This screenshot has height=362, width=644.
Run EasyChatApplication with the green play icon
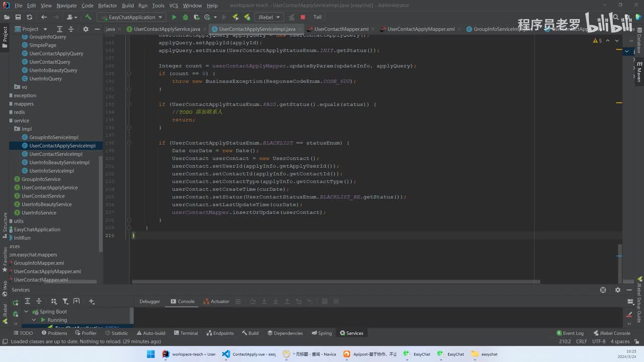pyautogui.click(x=175, y=17)
